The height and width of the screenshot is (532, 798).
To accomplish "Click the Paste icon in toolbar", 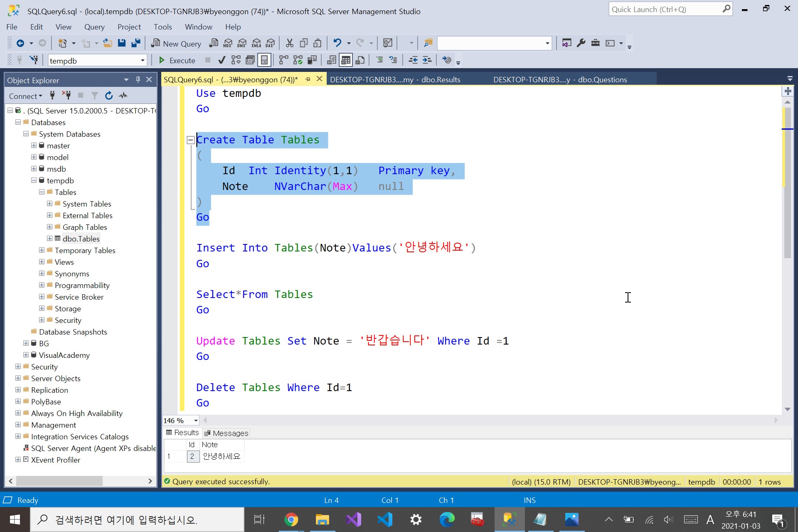I will coord(318,43).
